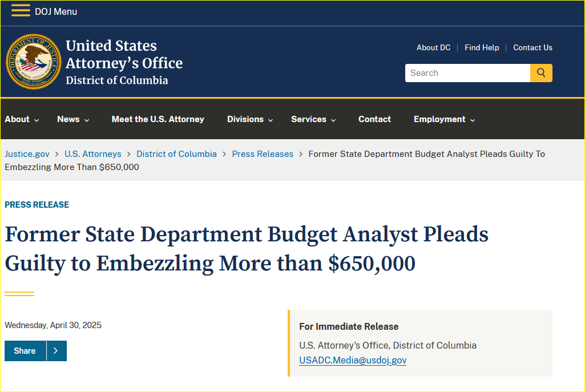Go to U.S. Attorneys breadcrumb

coord(93,154)
